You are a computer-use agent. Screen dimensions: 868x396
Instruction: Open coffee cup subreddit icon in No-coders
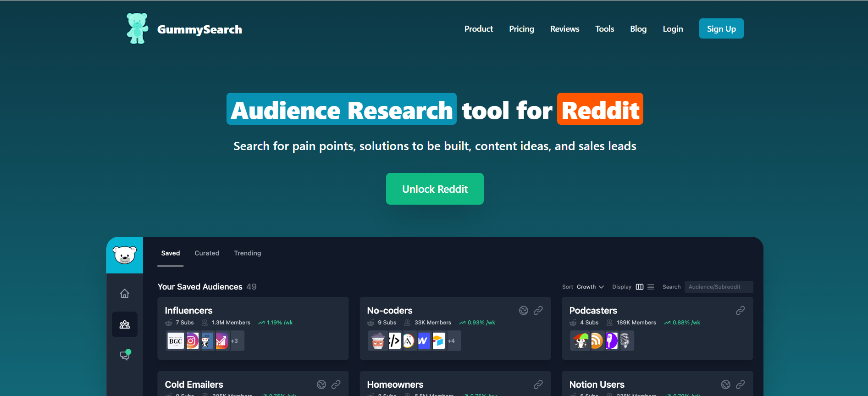pos(378,341)
